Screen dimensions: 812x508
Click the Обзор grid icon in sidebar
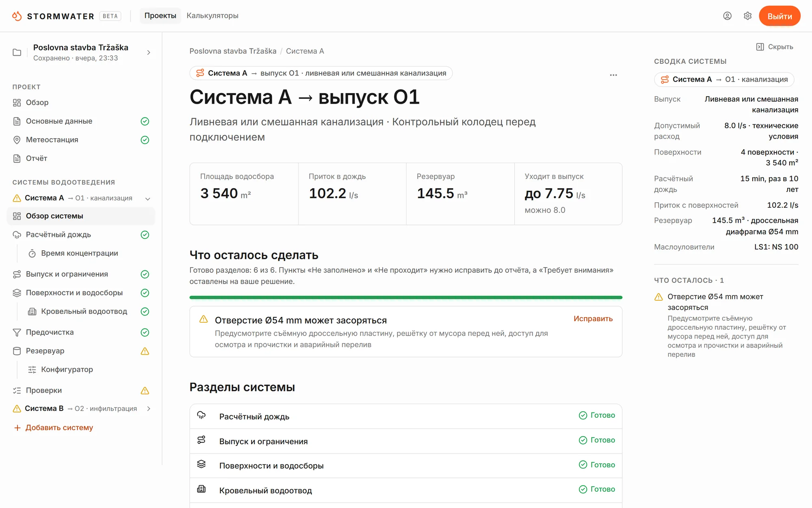pos(17,102)
